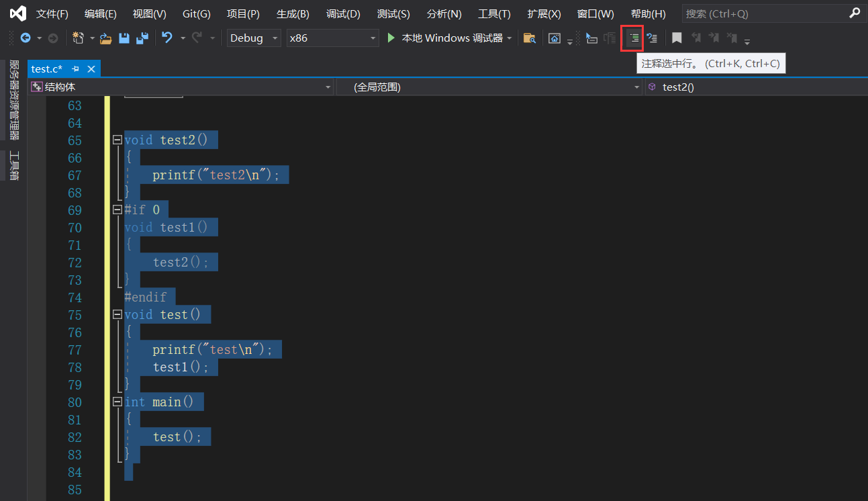The image size is (868, 501).
Task: Click the undo arrow icon
Action: (168, 38)
